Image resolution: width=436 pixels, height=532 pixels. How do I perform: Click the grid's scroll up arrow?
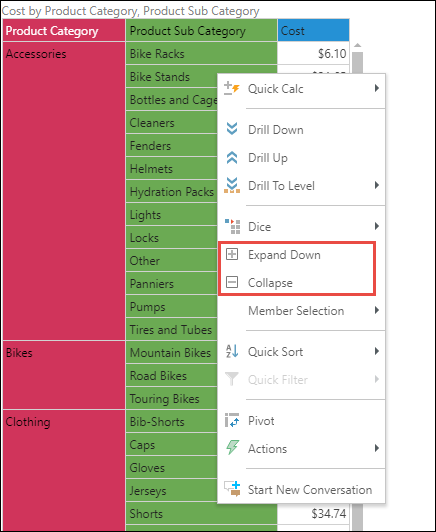[357, 45]
